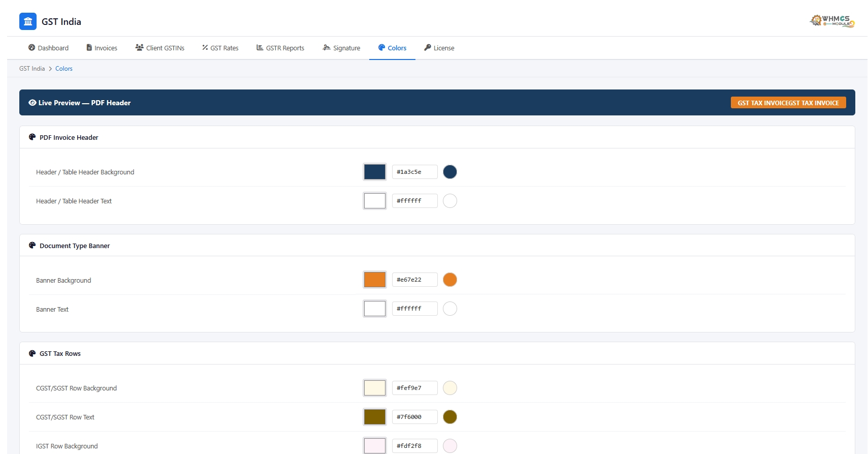The width and height of the screenshot is (868, 454).
Task: Click the GST India bank logo icon
Action: pos(28,21)
